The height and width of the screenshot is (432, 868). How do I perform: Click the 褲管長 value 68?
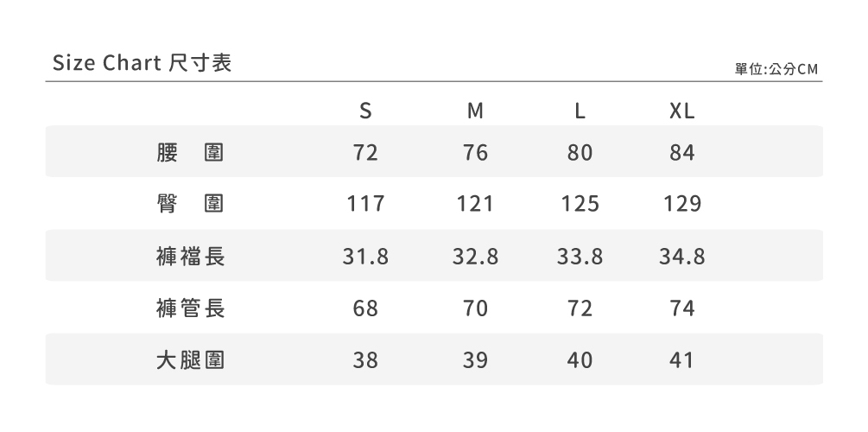coord(365,308)
